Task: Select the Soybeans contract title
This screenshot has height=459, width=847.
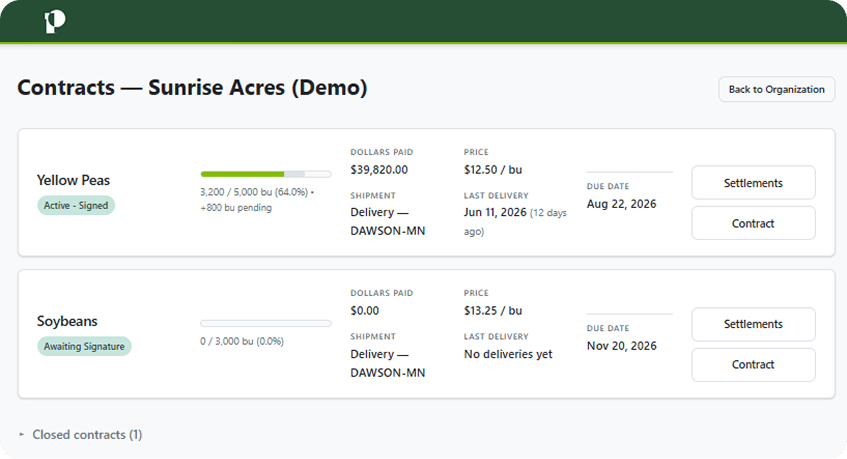Action: tap(67, 321)
